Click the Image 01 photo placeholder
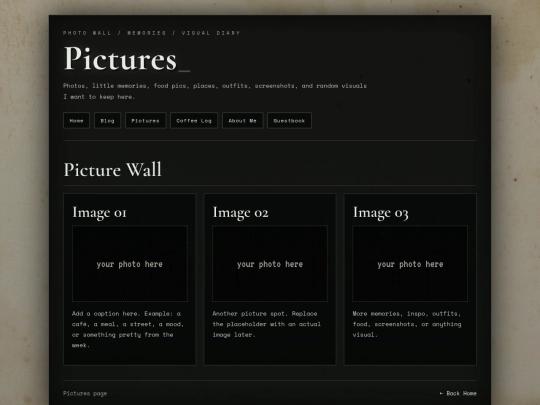540x405 pixels. (x=130, y=264)
